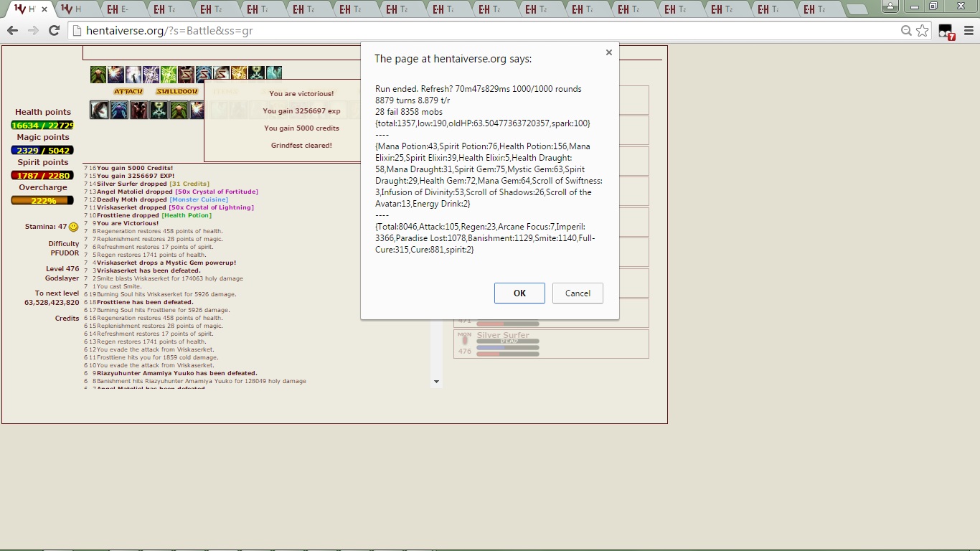Open the extensions icon showing the red 7 badge
Screen dimensions: 980x551
coord(945,32)
